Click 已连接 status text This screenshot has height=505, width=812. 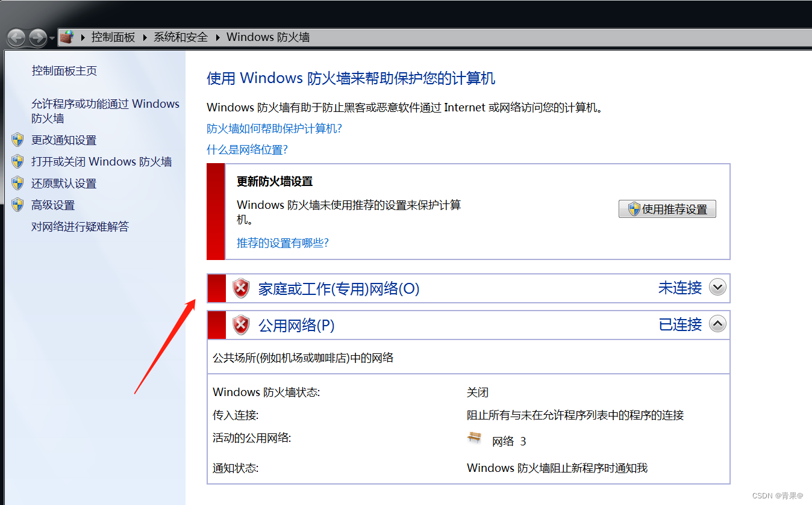[680, 324]
